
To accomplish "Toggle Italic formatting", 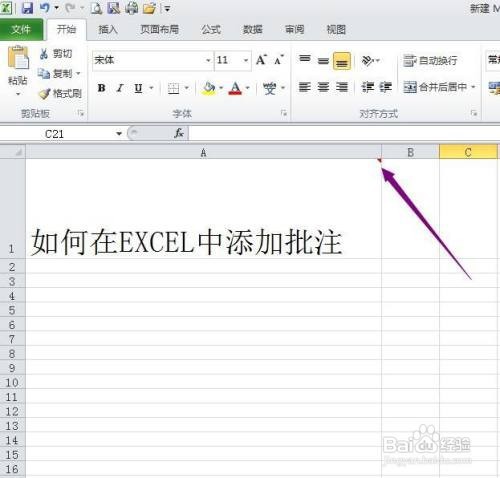I will point(120,88).
